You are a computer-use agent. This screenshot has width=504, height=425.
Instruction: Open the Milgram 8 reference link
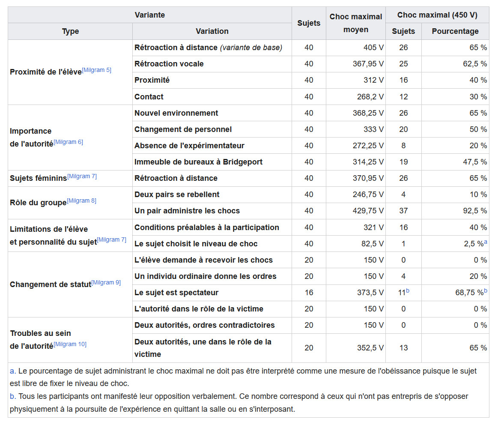point(81,201)
